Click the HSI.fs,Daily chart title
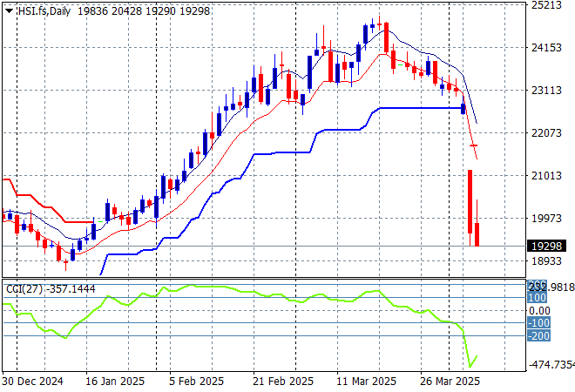Viewport: 575px width, 392px height. [44, 11]
